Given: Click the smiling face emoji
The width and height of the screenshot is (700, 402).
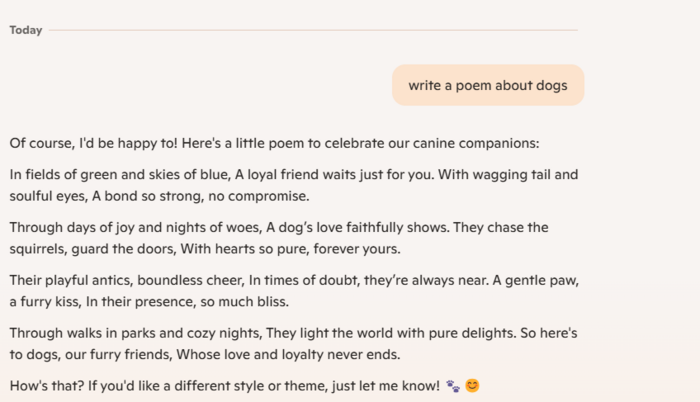Looking at the screenshot, I should [472, 385].
